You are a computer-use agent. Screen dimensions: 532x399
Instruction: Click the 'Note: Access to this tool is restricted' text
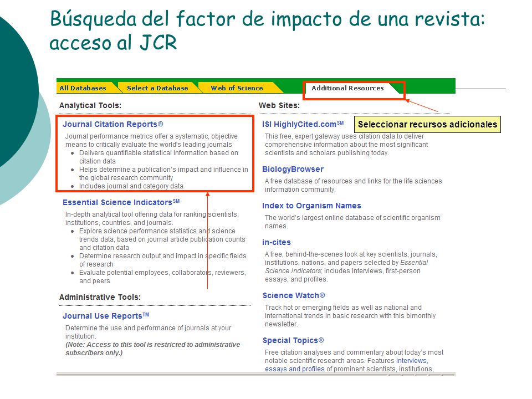pos(153,349)
